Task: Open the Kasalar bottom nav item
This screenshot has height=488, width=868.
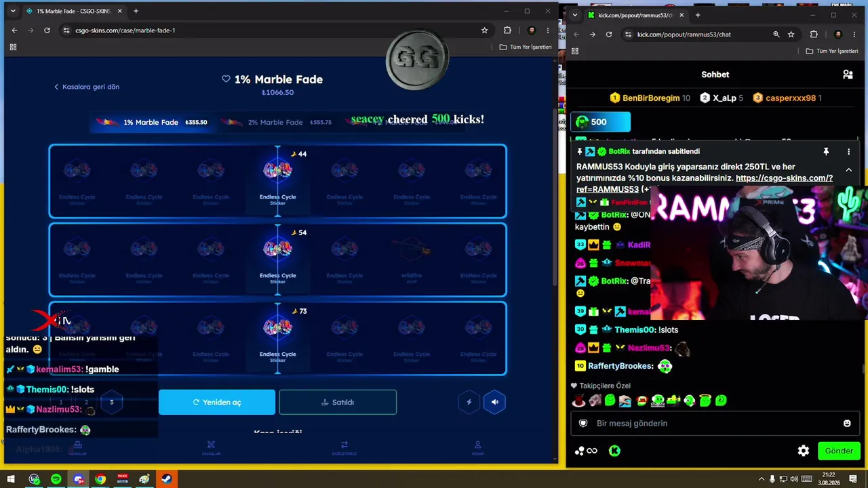Action: 77,448
